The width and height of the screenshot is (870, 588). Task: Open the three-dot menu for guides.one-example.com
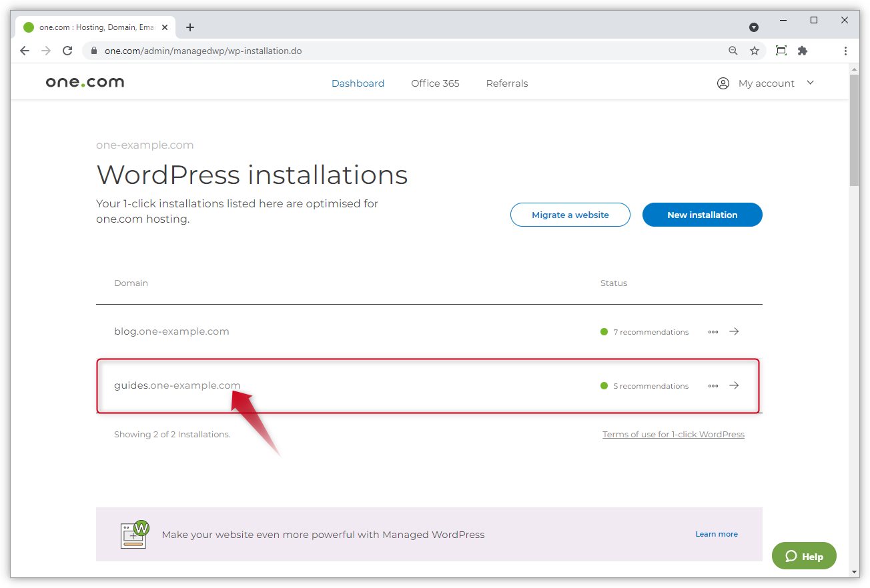click(x=713, y=385)
